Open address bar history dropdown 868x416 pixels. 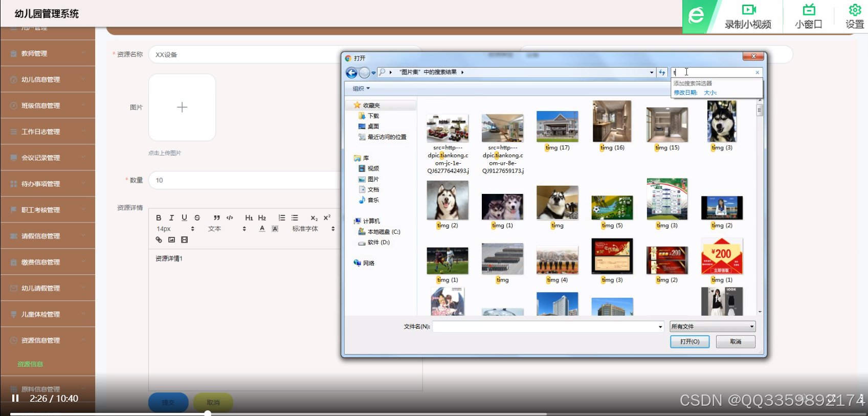coord(652,72)
